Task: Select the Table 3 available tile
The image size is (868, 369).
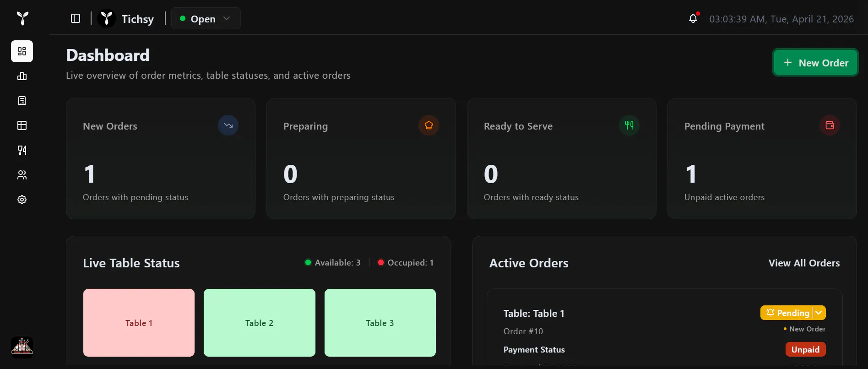Action: point(380,323)
